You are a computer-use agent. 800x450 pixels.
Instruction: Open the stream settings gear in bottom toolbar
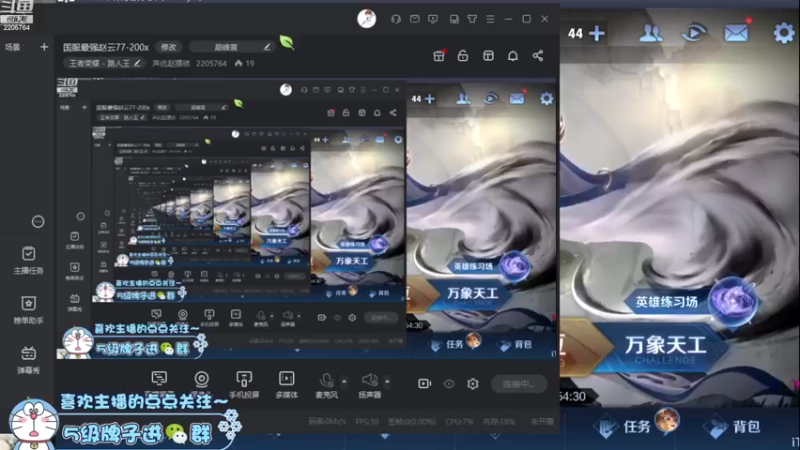pyautogui.click(x=473, y=384)
